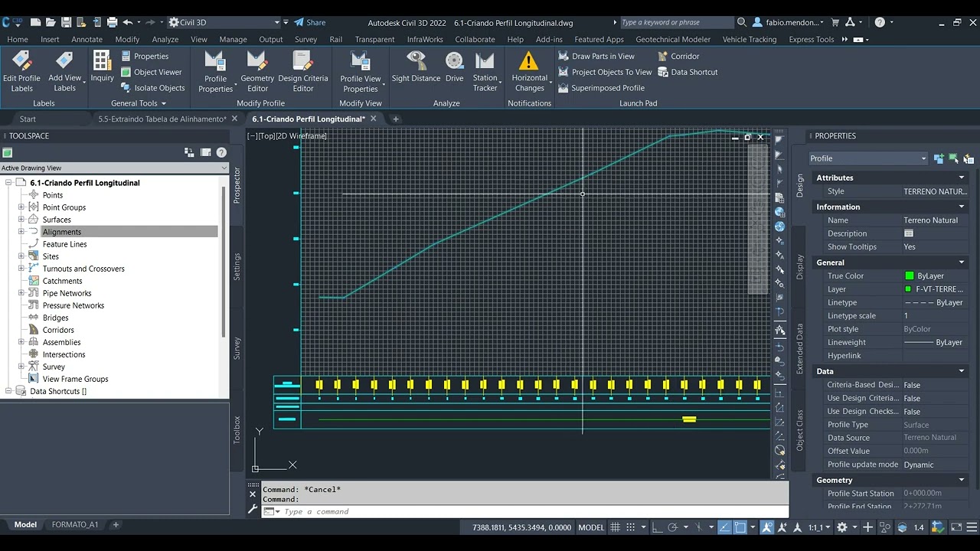
Task: Launch the Geometry Editor
Action: (257, 72)
